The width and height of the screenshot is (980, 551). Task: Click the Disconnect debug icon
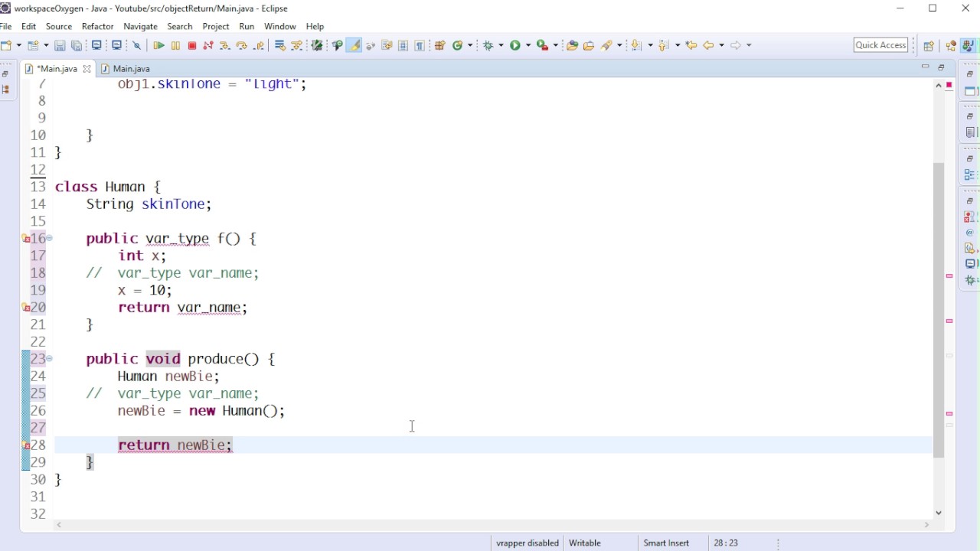[x=207, y=46]
